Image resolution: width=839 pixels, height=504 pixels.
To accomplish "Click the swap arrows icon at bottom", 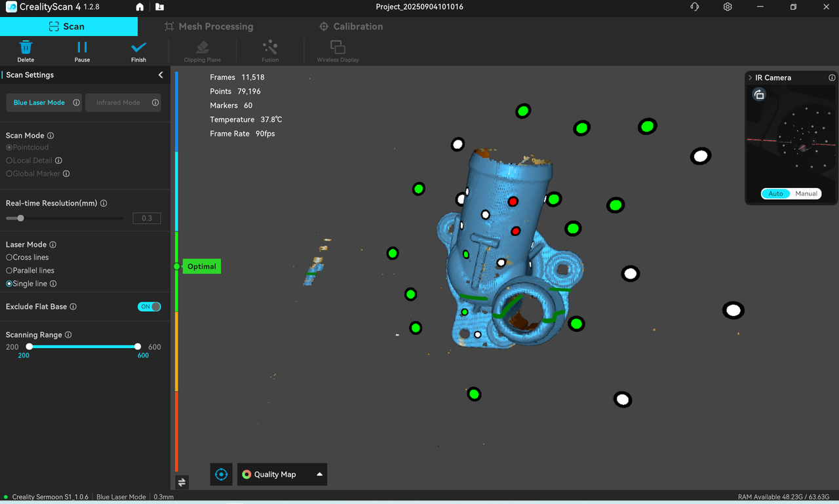I will [x=182, y=482].
